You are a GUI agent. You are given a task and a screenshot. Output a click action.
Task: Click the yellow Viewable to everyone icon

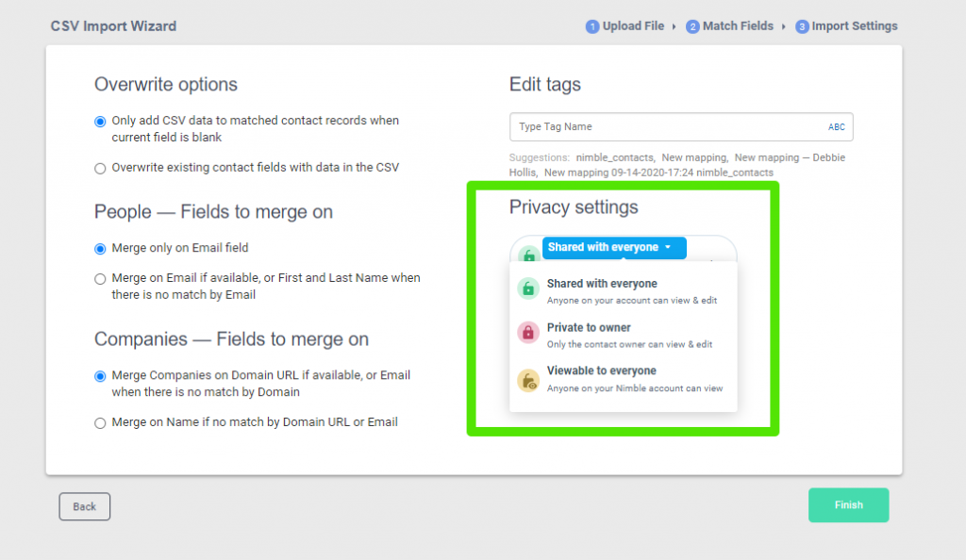point(528,380)
